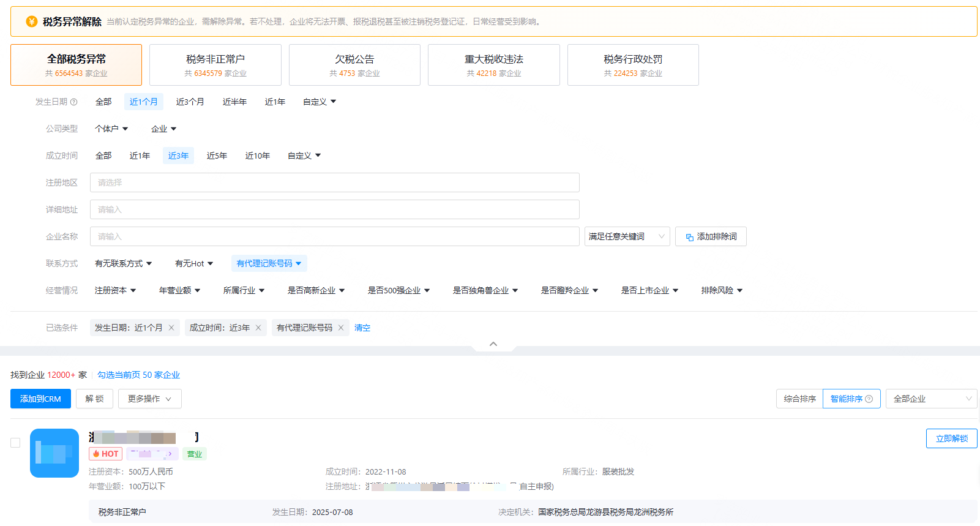Click the blue company logo thumbnail
This screenshot has height=526, width=980.
coord(54,453)
